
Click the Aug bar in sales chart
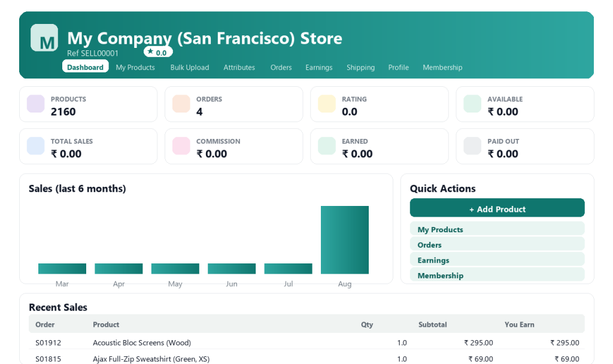point(345,239)
